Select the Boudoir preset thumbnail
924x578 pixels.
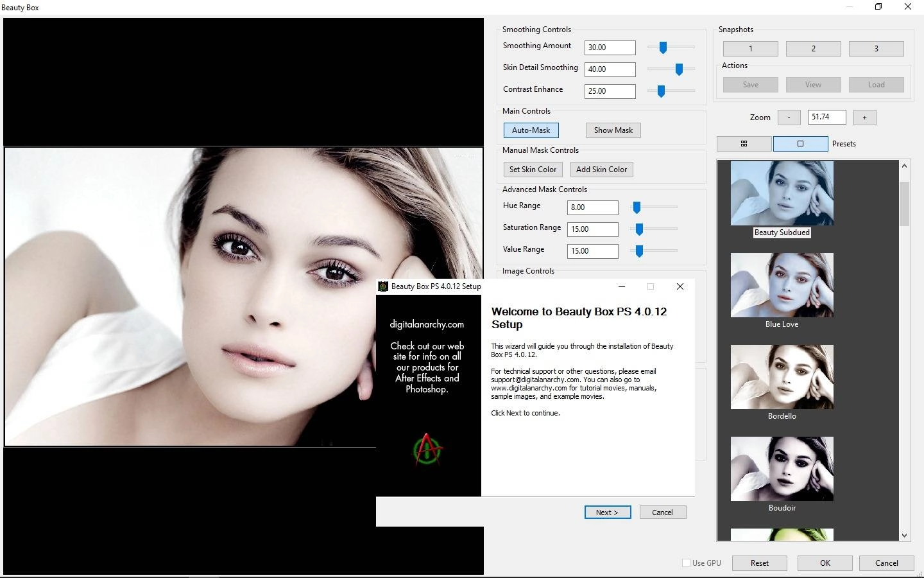[782, 469]
